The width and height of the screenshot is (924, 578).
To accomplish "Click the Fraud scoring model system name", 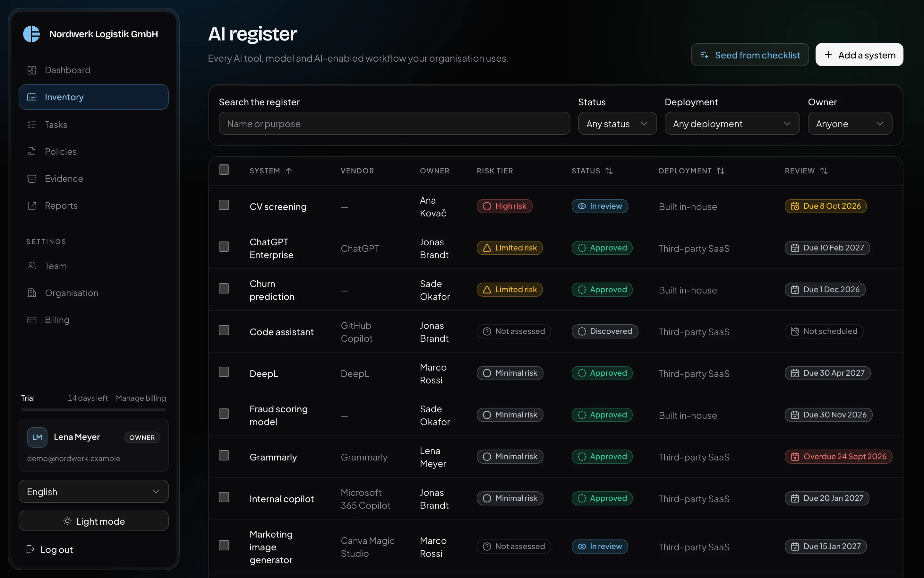I will click(x=279, y=416).
